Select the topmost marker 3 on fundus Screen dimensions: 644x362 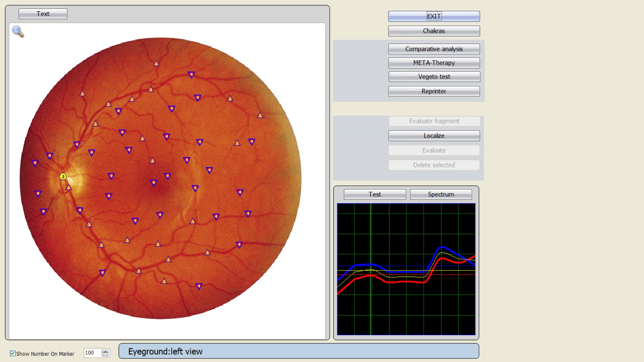(x=156, y=63)
